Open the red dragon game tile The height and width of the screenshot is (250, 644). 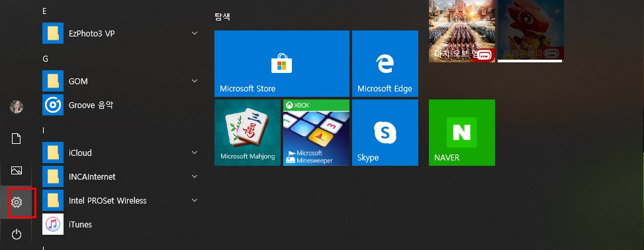tap(531, 31)
